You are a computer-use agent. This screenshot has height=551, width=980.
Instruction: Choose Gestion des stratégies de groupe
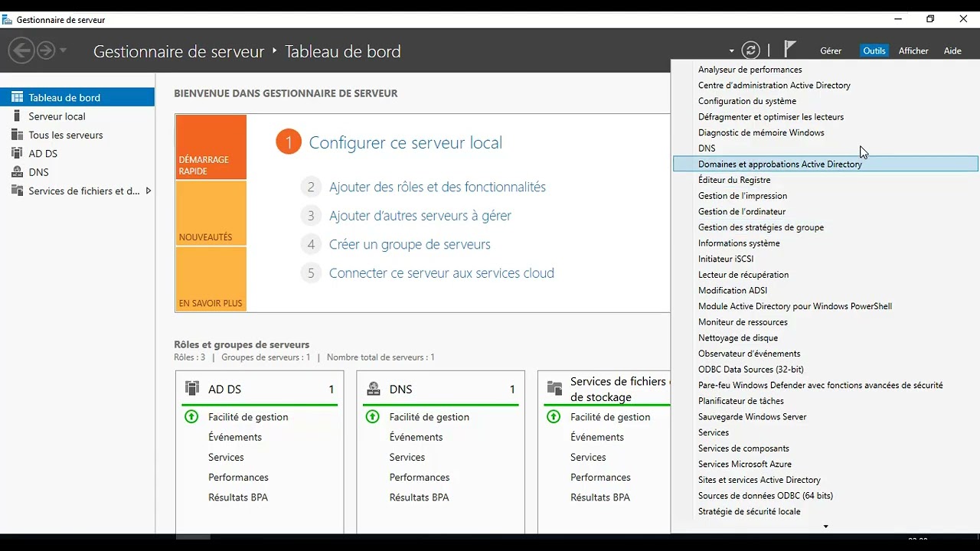(825, 227)
